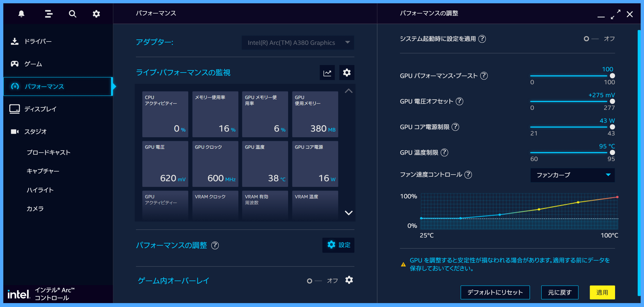Viewport: 644px width, 307px height.
Task: Open the ブロードキャスト submenu entry
Action: (49, 153)
